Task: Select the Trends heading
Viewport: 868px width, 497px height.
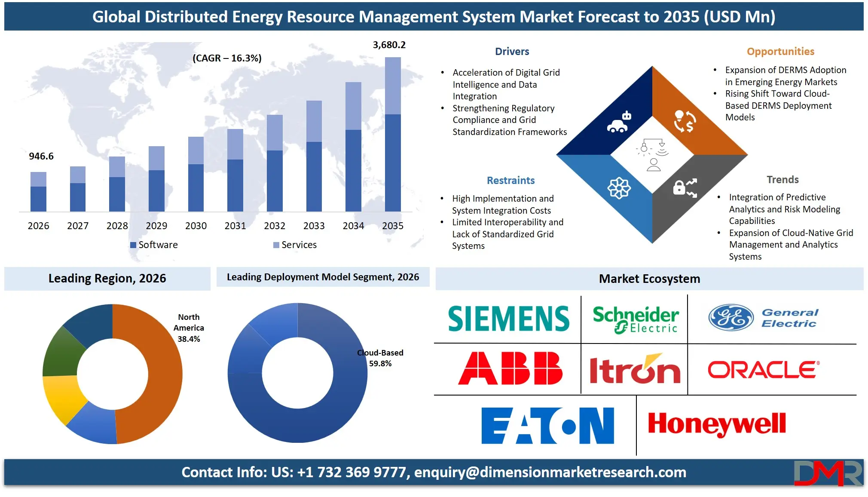Action: tap(782, 180)
